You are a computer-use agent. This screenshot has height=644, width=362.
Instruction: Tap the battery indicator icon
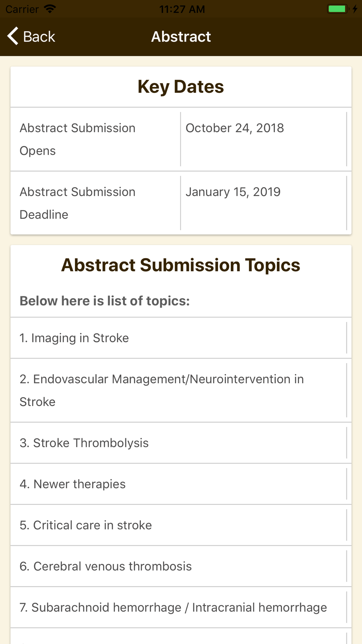pos(337,9)
